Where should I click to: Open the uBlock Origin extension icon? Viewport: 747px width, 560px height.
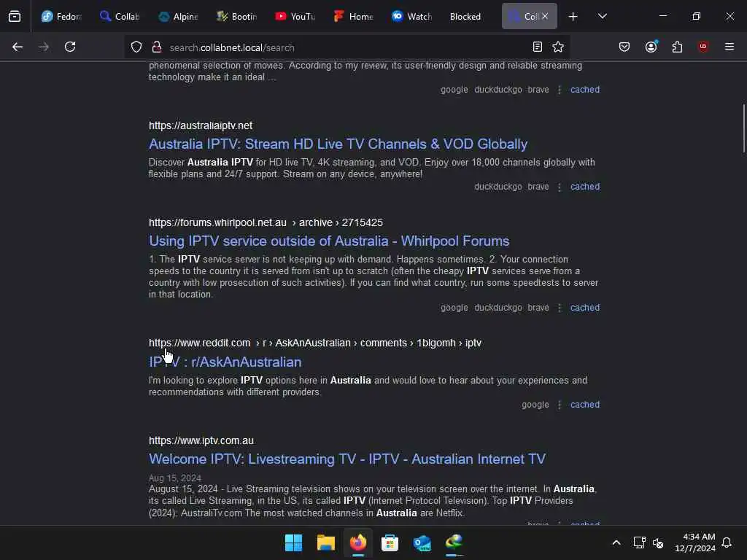(703, 47)
